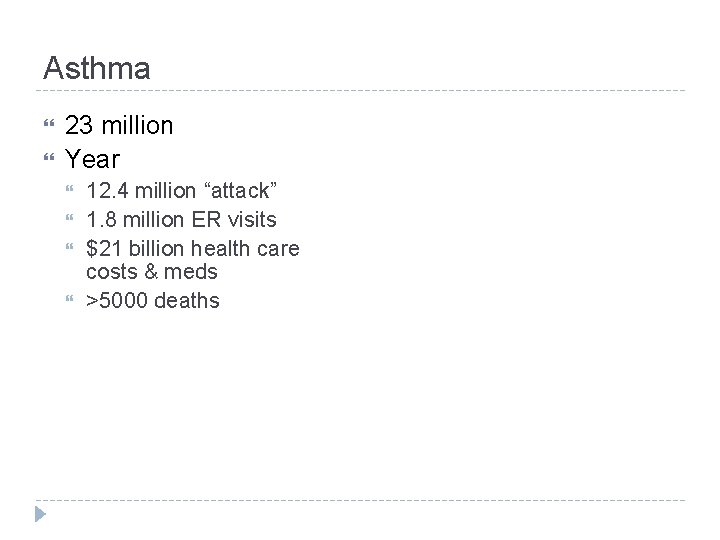Click the bullet icon beside Year
This screenshot has height=540, width=720.
49,158
